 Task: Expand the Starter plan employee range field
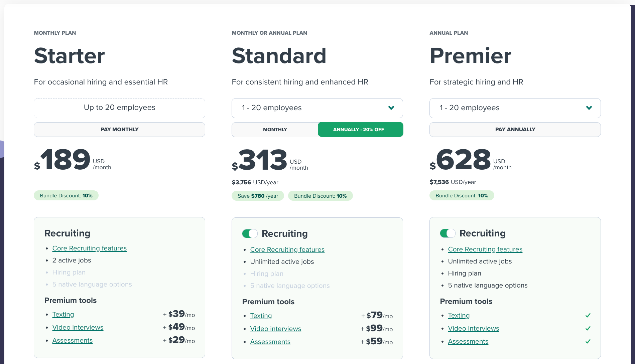119,108
